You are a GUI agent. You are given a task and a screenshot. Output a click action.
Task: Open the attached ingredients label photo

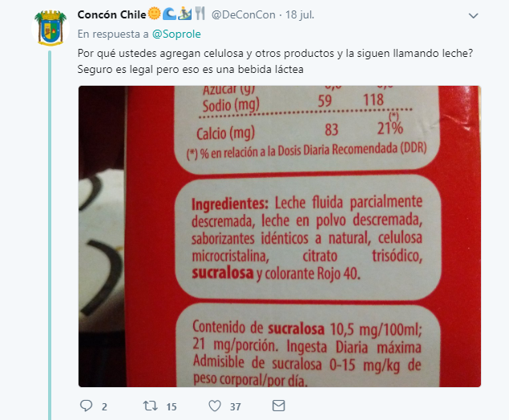[280, 236]
